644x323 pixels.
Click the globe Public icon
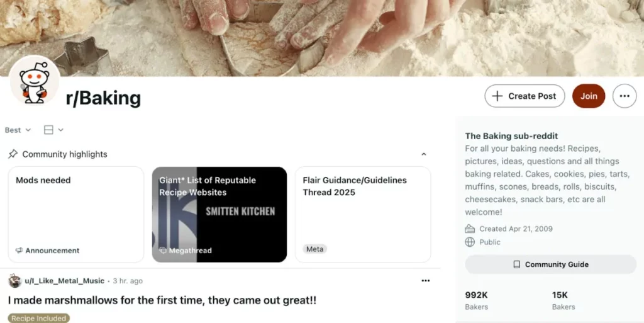[470, 242]
